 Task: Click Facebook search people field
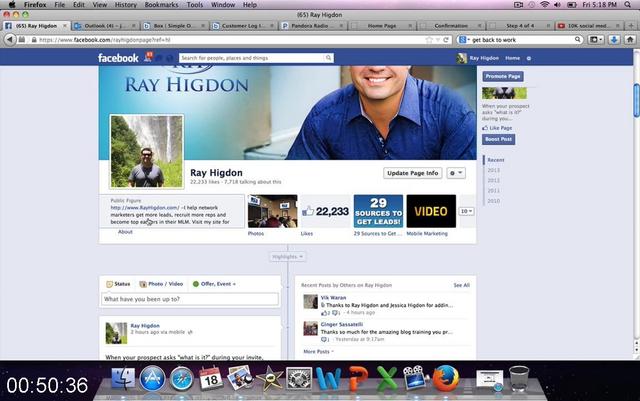[252, 58]
